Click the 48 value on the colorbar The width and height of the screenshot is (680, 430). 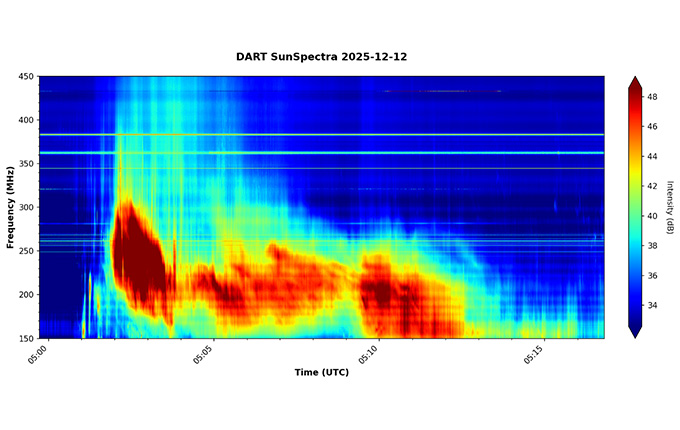(x=652, y=97)
